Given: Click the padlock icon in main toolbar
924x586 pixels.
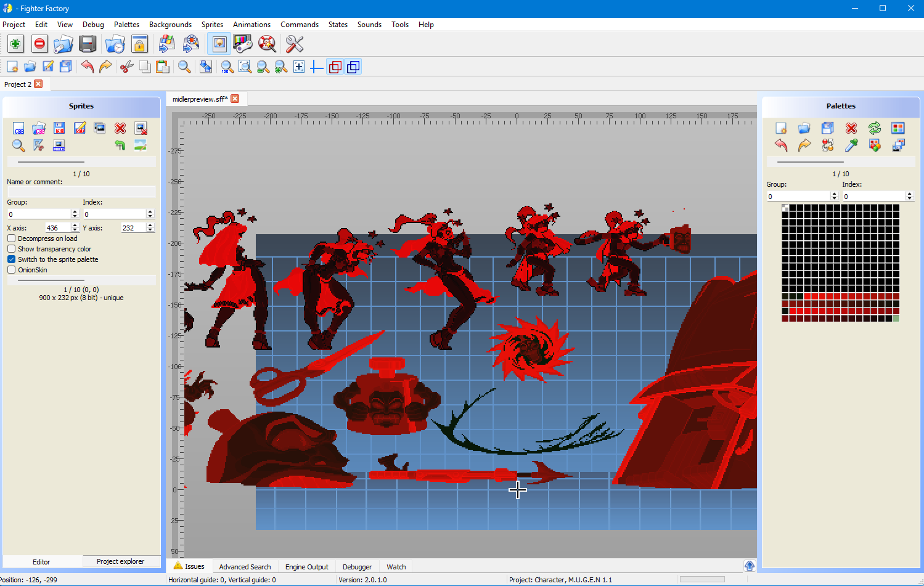Looking at the screenshot, I should 140,44.
